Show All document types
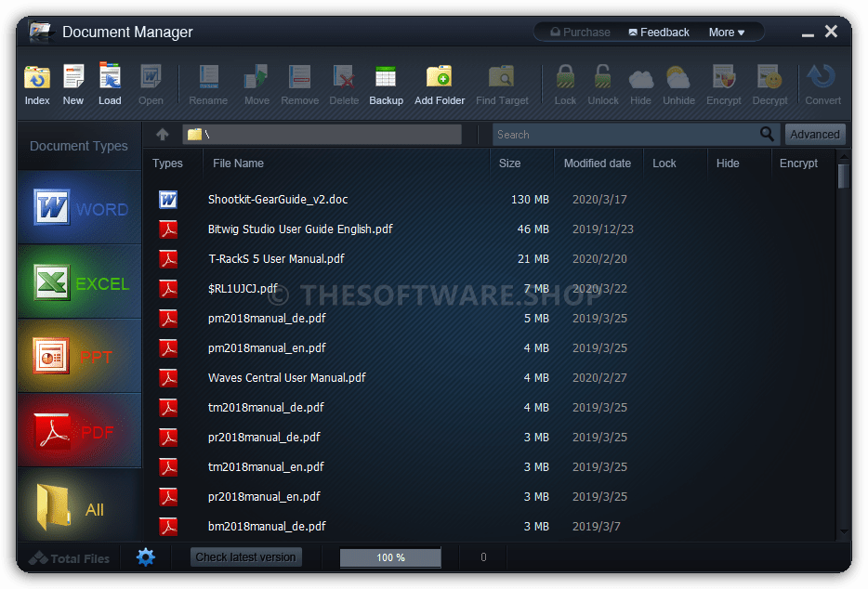 tap(80, 504)
